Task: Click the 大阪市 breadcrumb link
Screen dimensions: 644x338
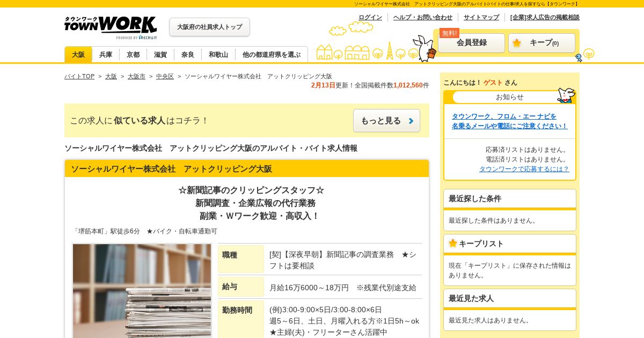Action: (136, 77)
